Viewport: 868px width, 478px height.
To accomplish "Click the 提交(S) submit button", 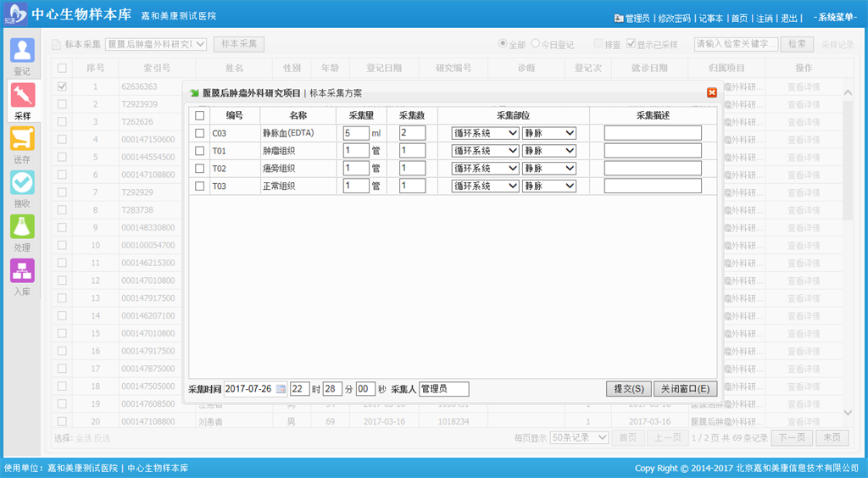I will [628, 389].
